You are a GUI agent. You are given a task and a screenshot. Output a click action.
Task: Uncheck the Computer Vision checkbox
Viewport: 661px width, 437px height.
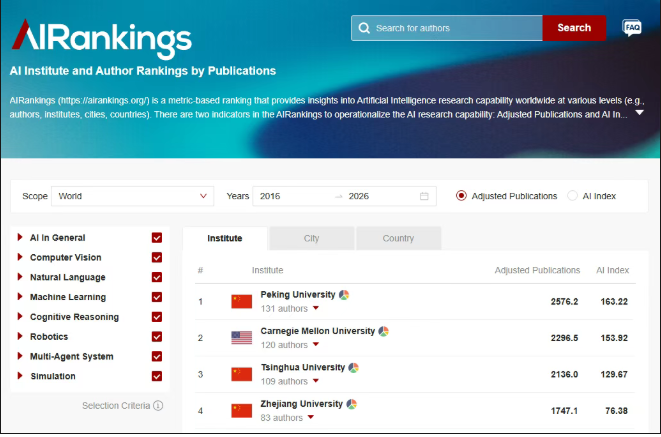coord(157,257)
